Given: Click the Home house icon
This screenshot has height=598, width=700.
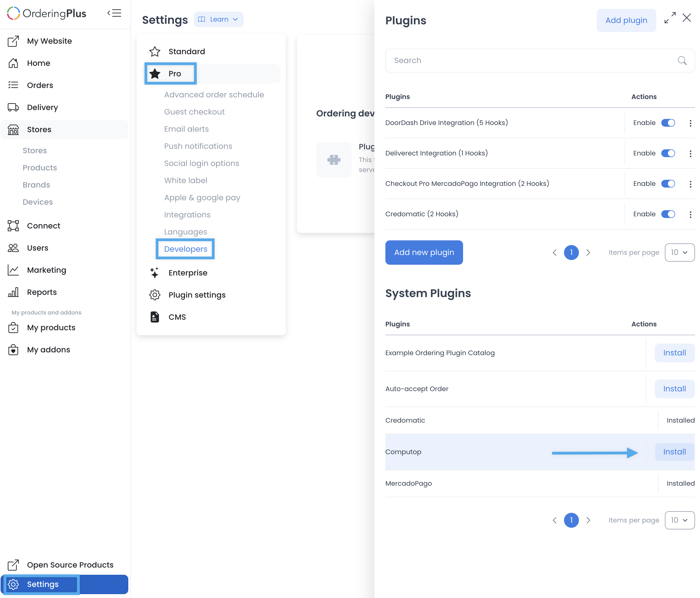Looking at the screenshot, I should (x=13, y=63).
